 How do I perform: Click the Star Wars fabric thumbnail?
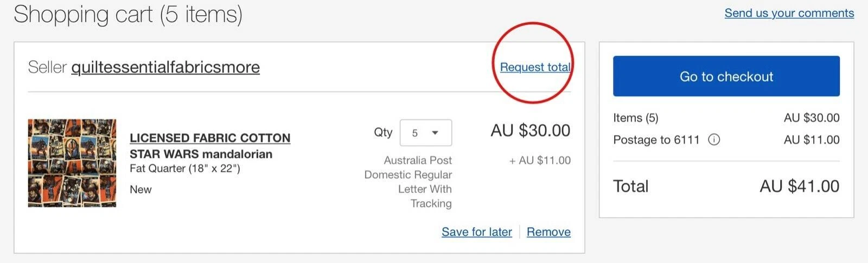pos(72,163)
